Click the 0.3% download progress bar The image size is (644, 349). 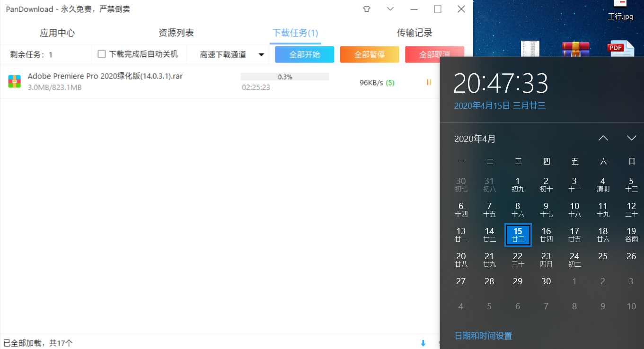tap(285, 77)
